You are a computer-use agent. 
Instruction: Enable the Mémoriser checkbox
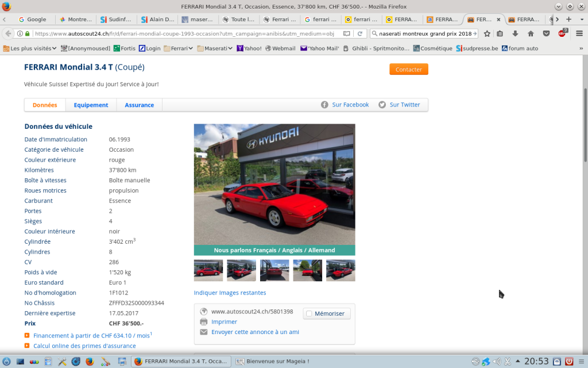click(x=310, y=313)
